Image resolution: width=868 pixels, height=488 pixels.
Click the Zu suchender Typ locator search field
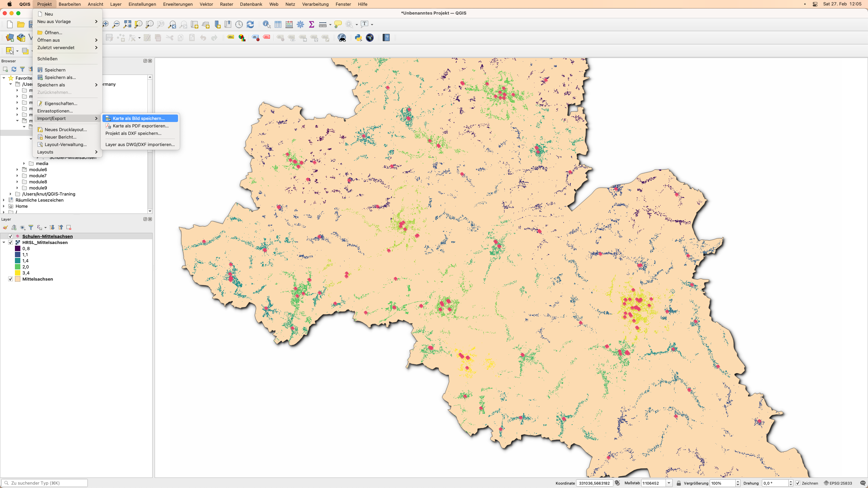(44, 483)
